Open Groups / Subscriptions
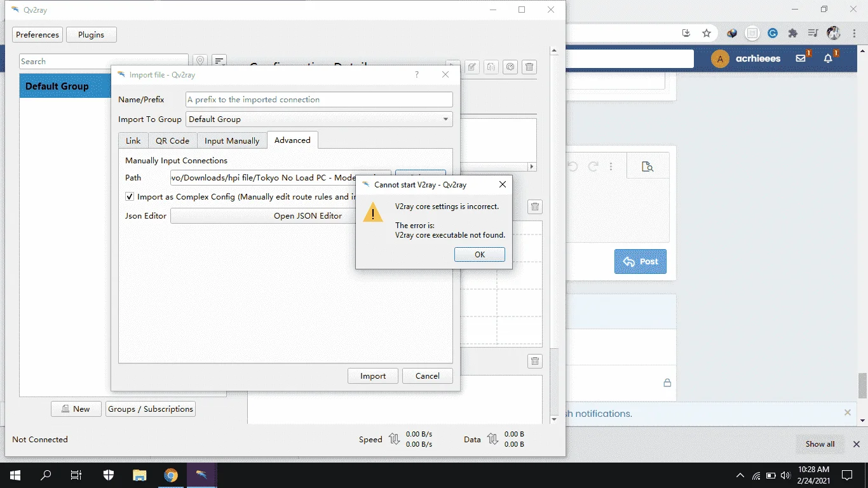 (x=151, y=409)
